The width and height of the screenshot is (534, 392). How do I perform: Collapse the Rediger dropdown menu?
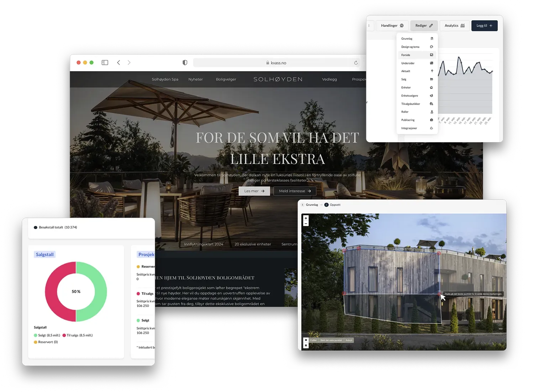[x=424, y=26]
